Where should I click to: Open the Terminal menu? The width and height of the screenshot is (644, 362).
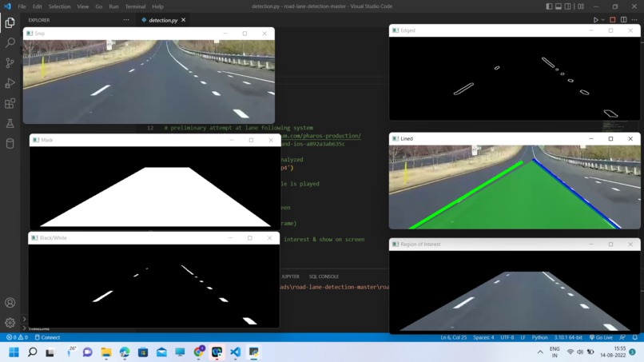pos(135,6)
